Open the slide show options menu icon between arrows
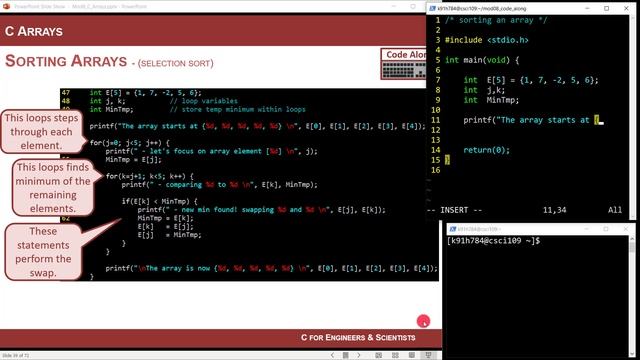This screenshot has width=640, height=360. tap(346, 355)
